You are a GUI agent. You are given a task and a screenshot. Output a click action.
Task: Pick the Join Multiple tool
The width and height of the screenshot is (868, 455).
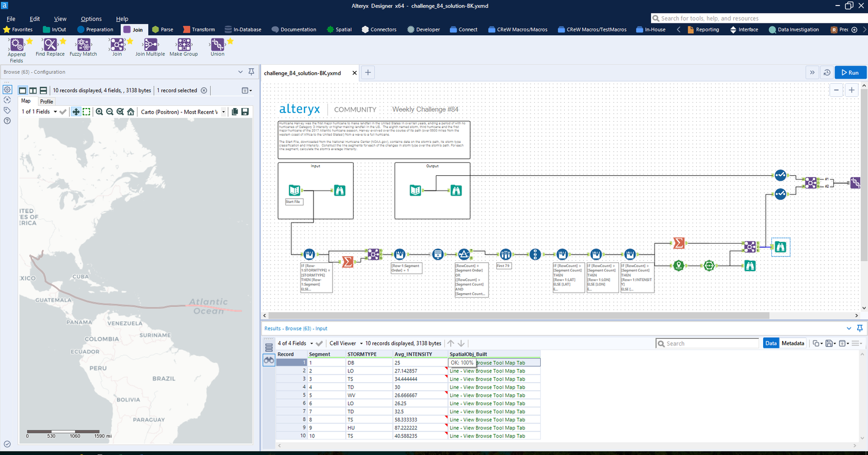(150, 45)
